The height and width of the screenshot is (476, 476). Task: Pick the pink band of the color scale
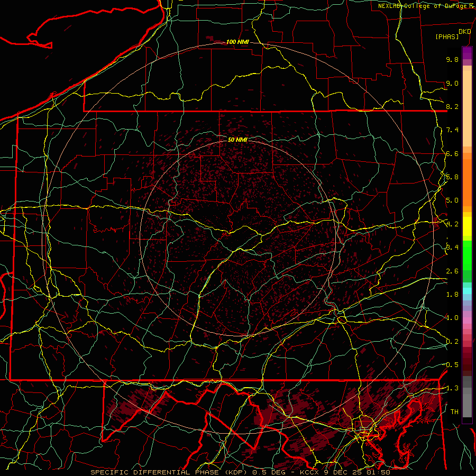tap(467, 321)
